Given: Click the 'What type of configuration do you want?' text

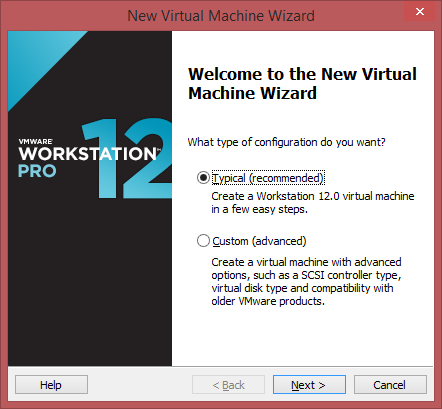Looking at the screenshot, I should tap(286, 142).
